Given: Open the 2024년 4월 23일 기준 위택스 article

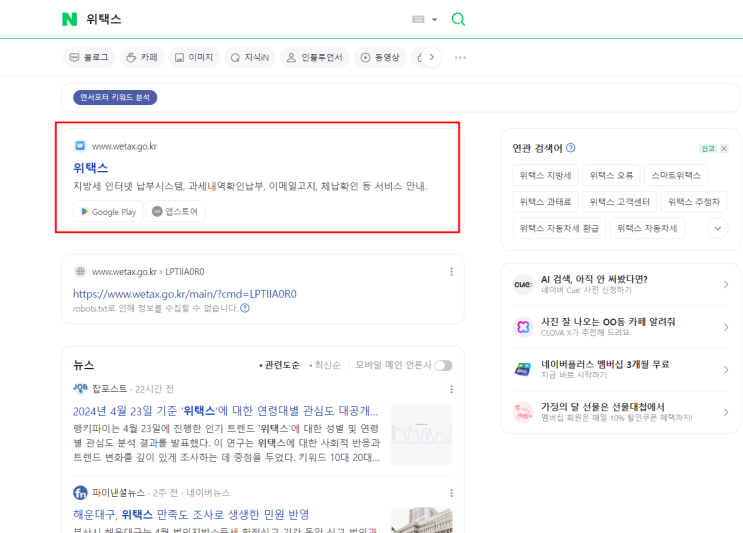Looking at the screenshot, I should pos(226,410).
